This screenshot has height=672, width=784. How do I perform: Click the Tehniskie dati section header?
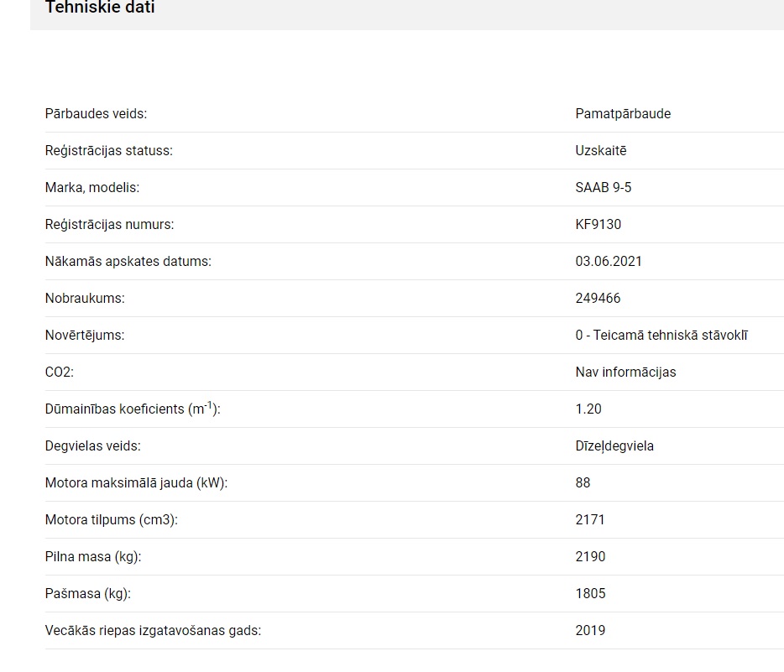(100, 8)
